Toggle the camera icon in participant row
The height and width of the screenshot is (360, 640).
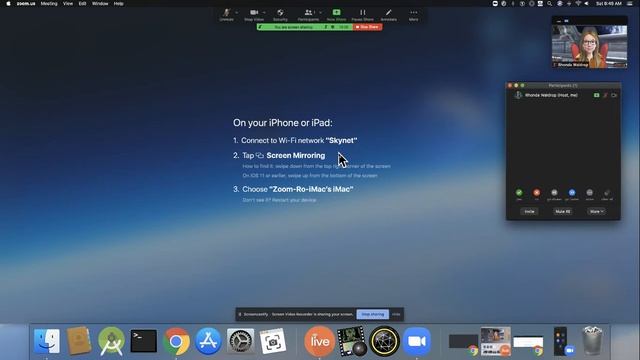(614, 95)
